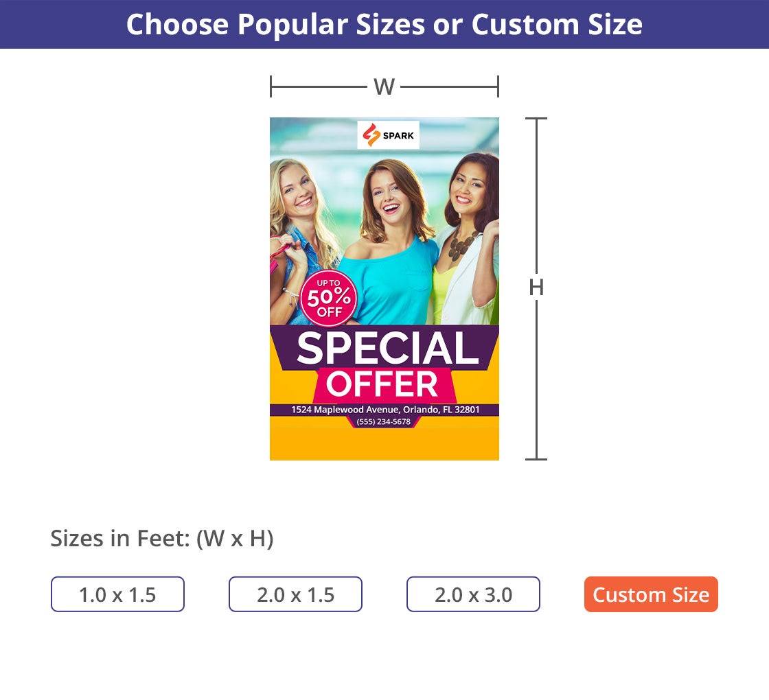Click the Choose Popular Sizes header title
This screenshot has height=700, width=769.
pyautogui.click(x=384, y=25)
